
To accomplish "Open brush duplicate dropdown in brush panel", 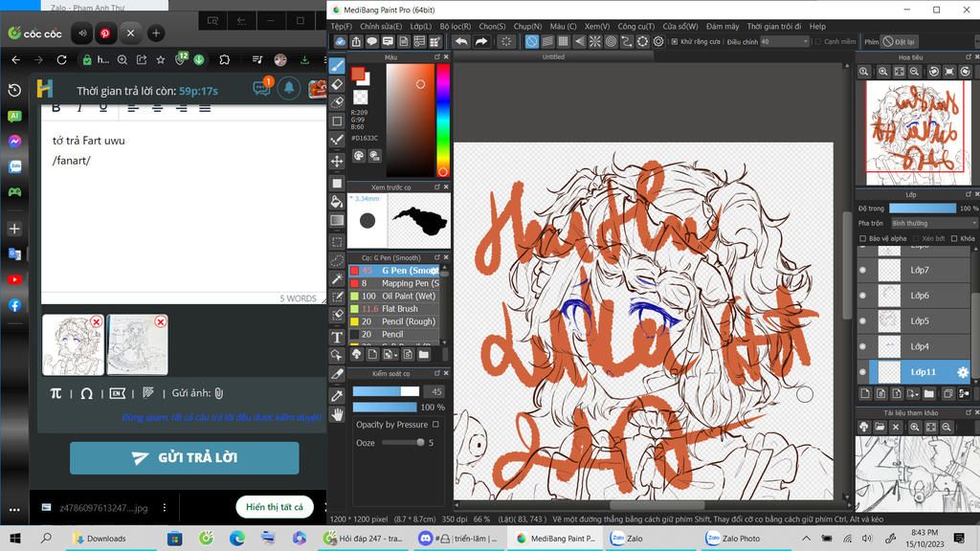I will tap(390, 354).
